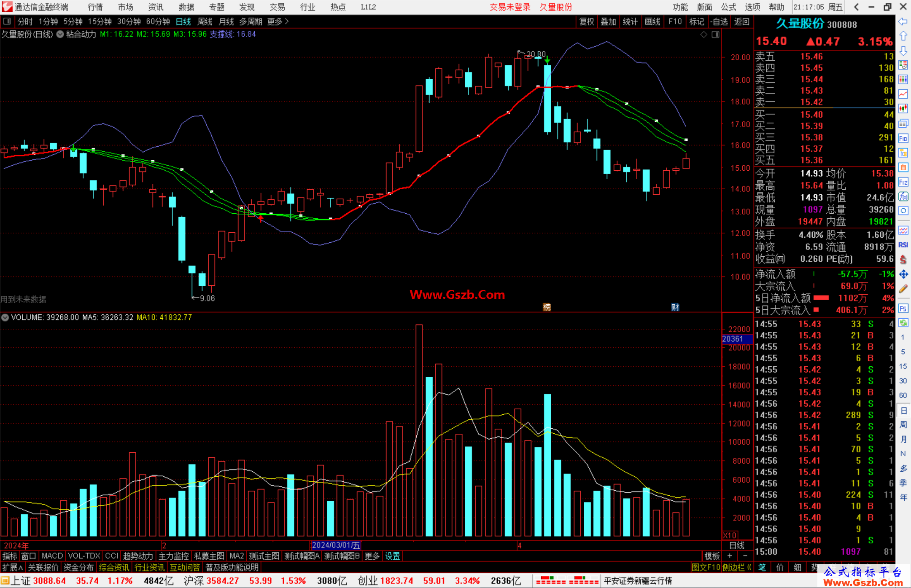Viewport: 911px width, 588px height.
Task: Open the intraday line chart sidebar icon
Action: [903, 94]
